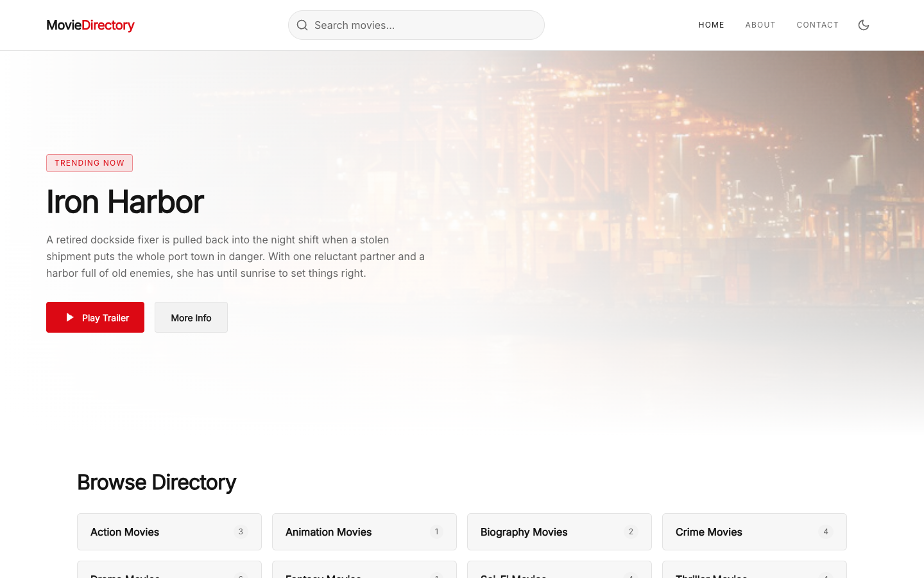Image resolution: width=924 pixels, height=578 pixels.
Task: Click the Trending Now badge
Action: point(89,163)
